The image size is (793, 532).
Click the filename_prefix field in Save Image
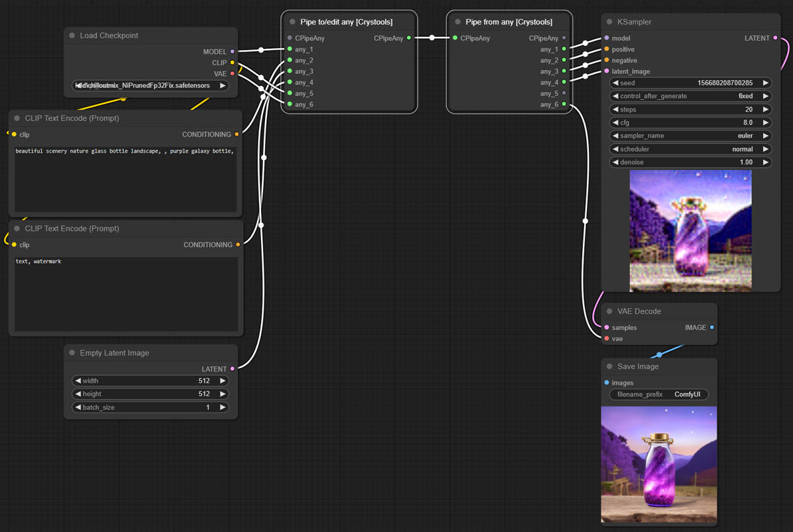pos(659,395)
